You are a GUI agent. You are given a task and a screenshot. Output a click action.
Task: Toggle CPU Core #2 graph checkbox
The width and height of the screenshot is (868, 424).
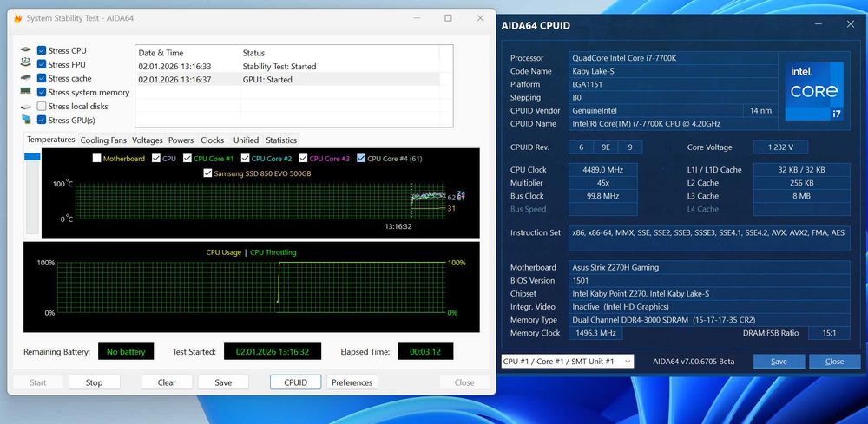[x=246, y=158]
